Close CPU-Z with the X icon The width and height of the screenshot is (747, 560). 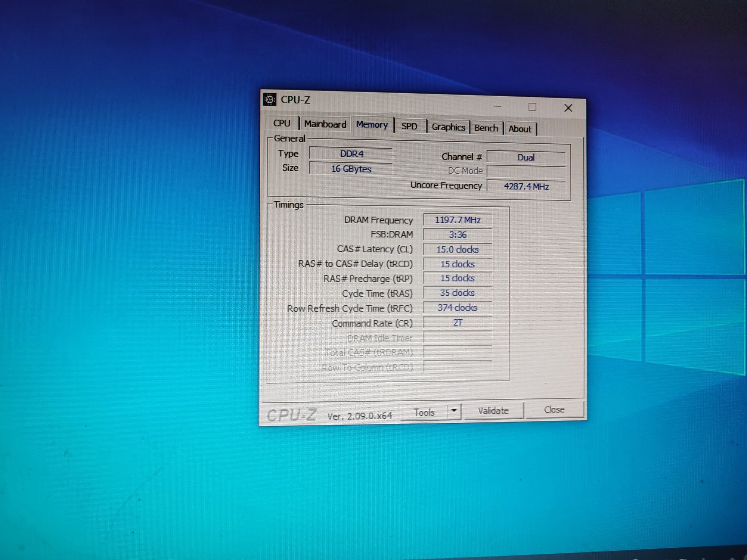568,108
